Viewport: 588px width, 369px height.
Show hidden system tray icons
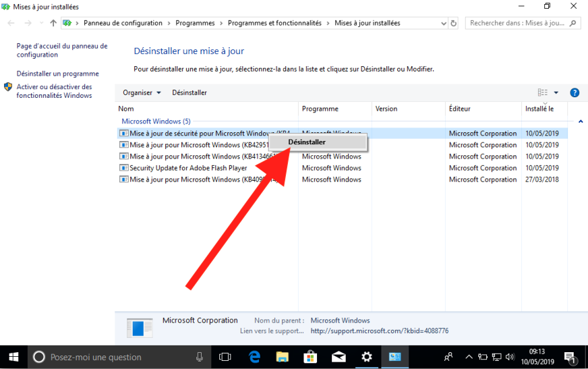(469, 357)
